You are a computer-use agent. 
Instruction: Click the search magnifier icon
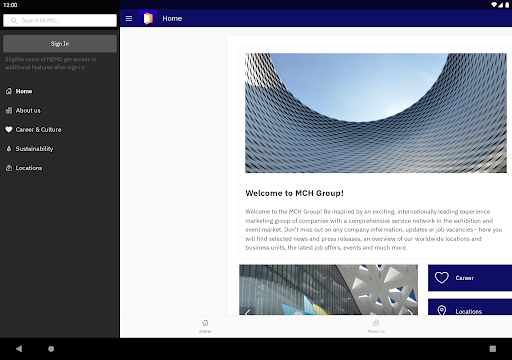click(14, 21)
